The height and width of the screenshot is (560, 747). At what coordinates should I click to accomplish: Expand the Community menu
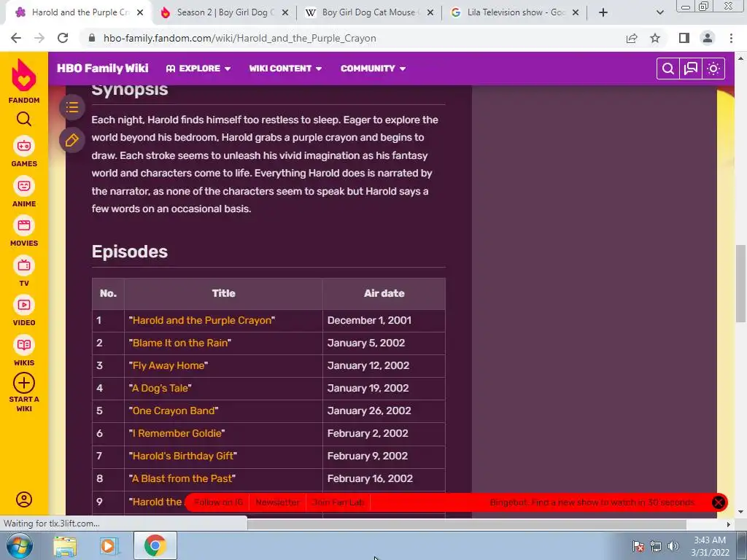pyautogui.click(x=373, y=69)
